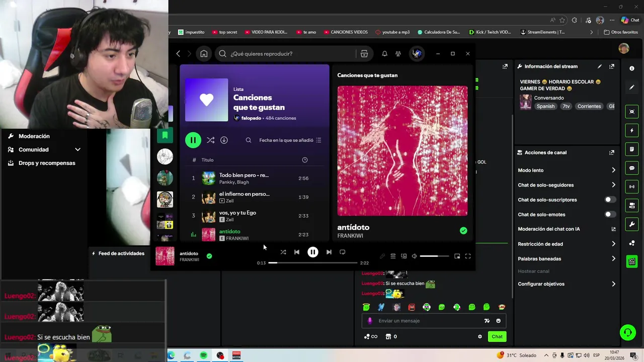644x362 pixels.
Task: Open the Kick / Twitch VOD bookmark
Action: coord(490,32)
